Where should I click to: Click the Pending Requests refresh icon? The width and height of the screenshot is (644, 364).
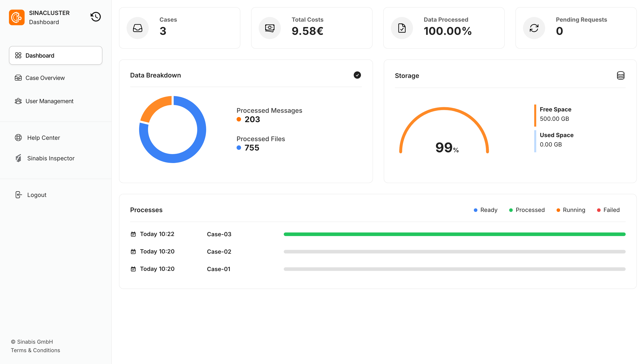tap(534, 28)
